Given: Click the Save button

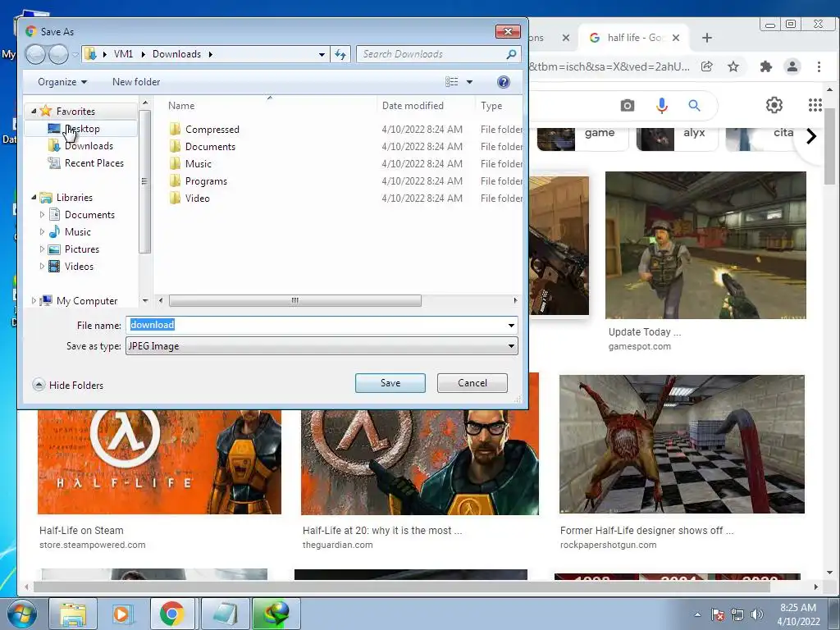Looking at the screenshot, I should pyautogui.click(x=390, y=382).
